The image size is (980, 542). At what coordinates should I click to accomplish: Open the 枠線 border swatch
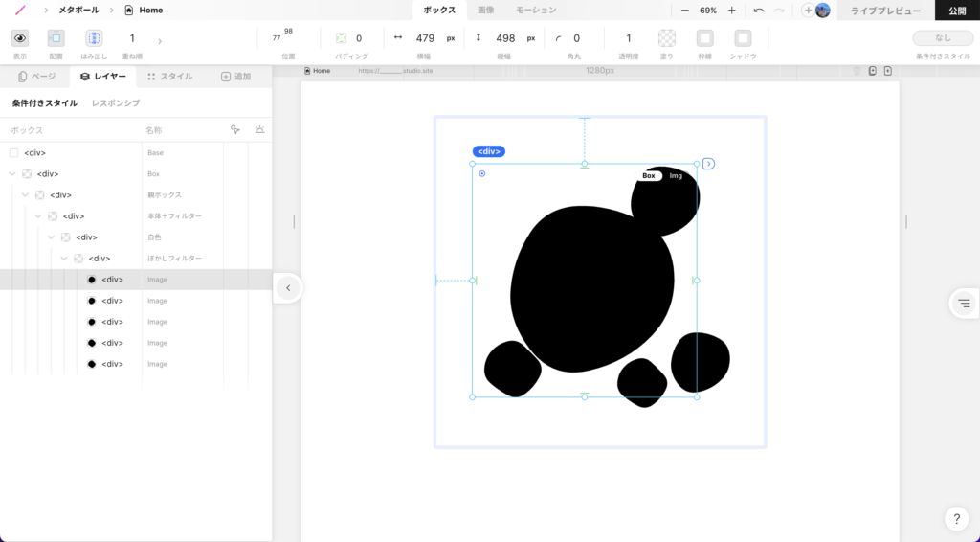pyautogui.click(x=705, y=38)
